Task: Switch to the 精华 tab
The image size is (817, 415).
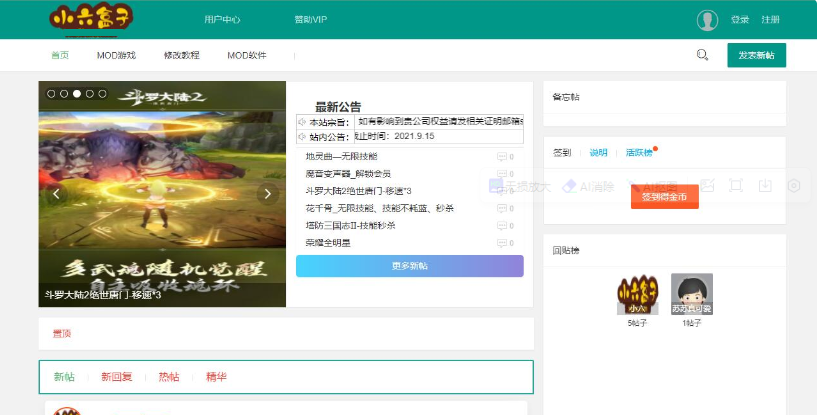Action: click(216, 376)
